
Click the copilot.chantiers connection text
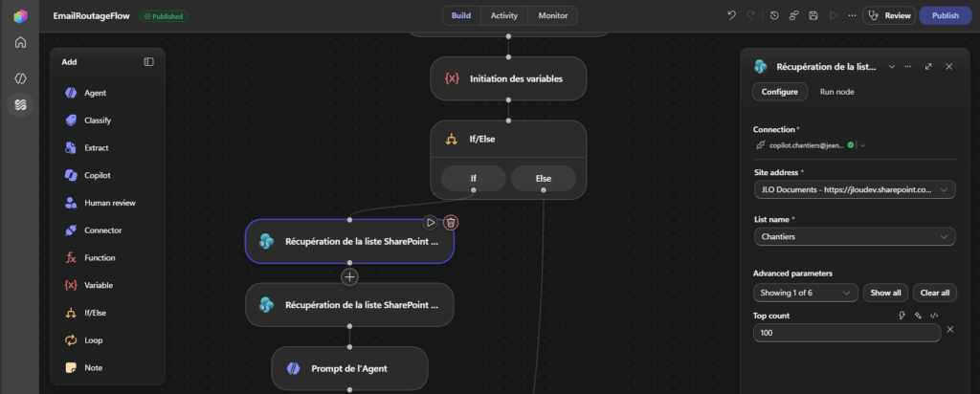tap(807, 145)
